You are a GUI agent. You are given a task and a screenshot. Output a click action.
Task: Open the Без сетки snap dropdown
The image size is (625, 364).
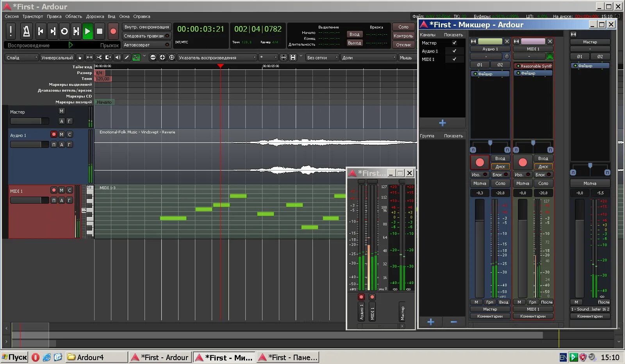pyautogui.click(x=322, y=58)
